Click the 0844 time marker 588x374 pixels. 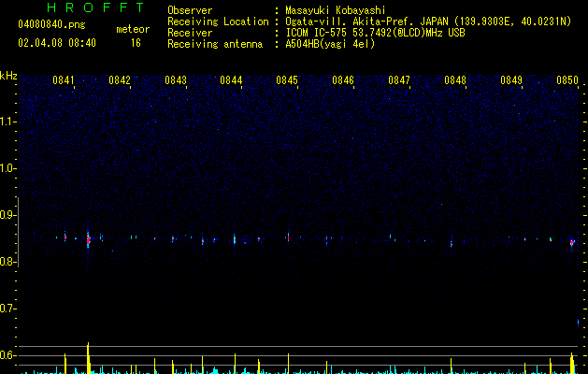point(232,80)
